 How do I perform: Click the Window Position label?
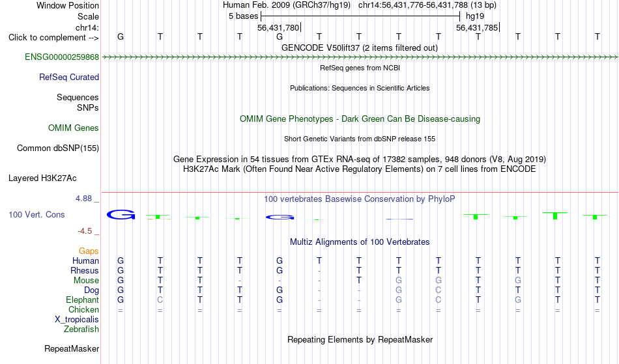pos(68,5)
